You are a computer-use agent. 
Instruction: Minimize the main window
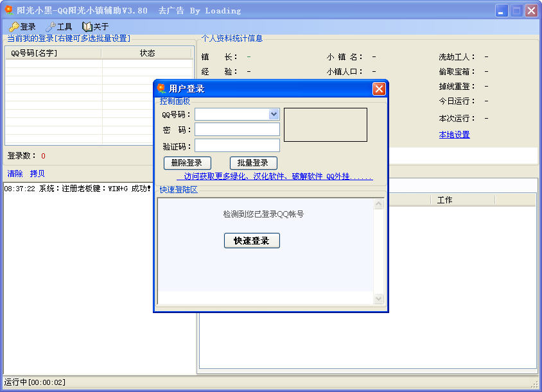(x=501, y=11)
